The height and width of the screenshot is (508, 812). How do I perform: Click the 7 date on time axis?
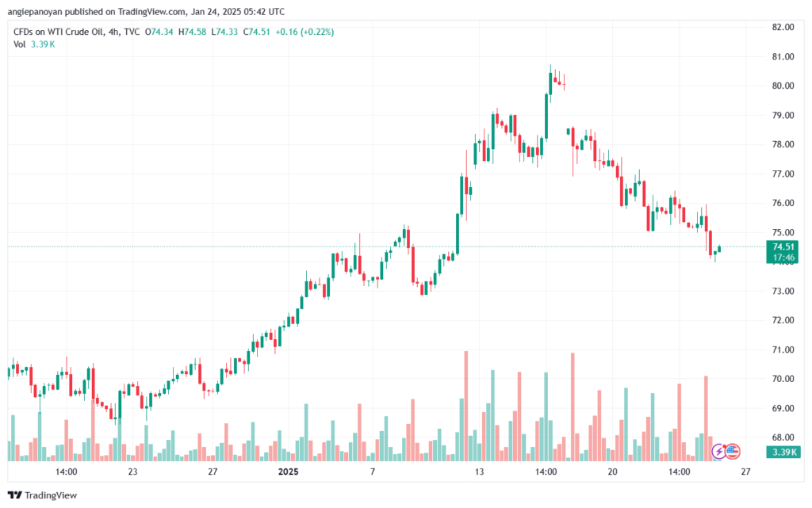tap(373, 472)
